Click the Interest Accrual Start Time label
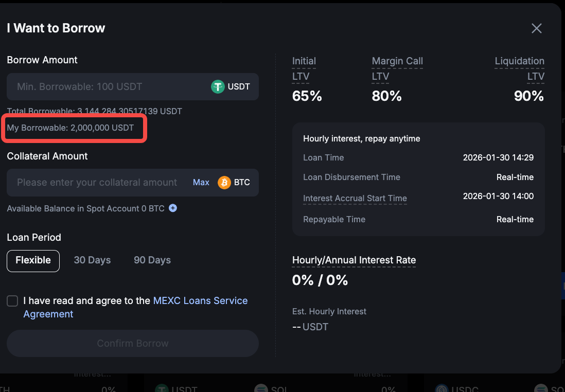Screen dimensions: 565x392 pos(355,198)
